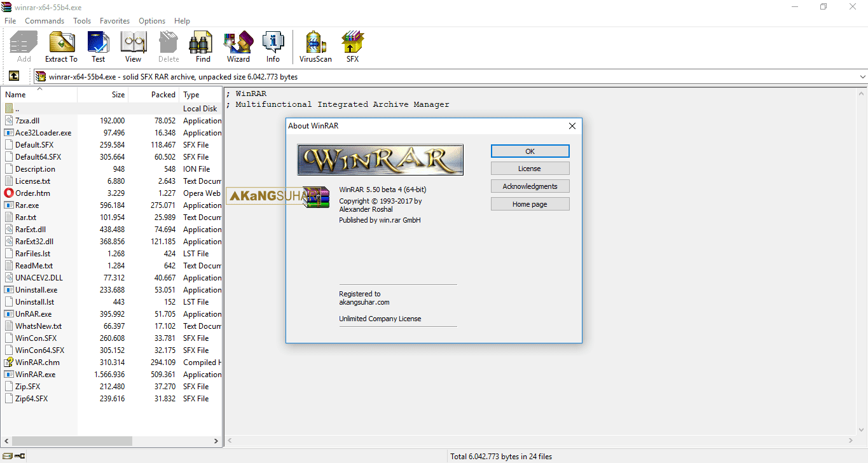Sort files by Packed column header

(154, 94)
